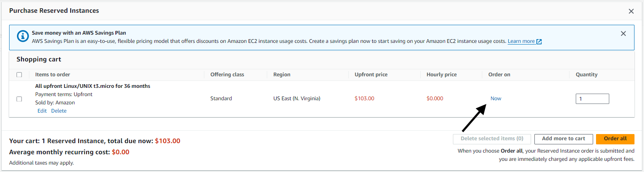The image size is (644, 172).
Task: Open the Learn more link
Action: coord(521,41)
